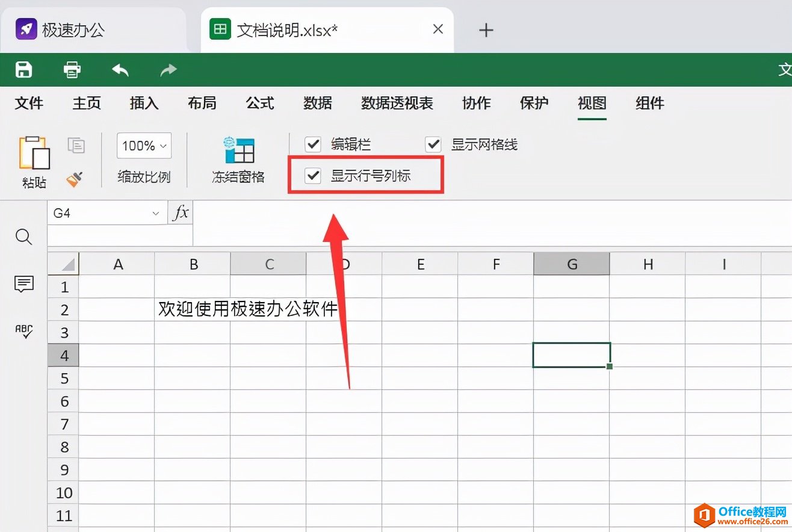The height and width of the screenshot is (532, 792).
Task: Select cell C column header
Action: click(x=268, y=263)
